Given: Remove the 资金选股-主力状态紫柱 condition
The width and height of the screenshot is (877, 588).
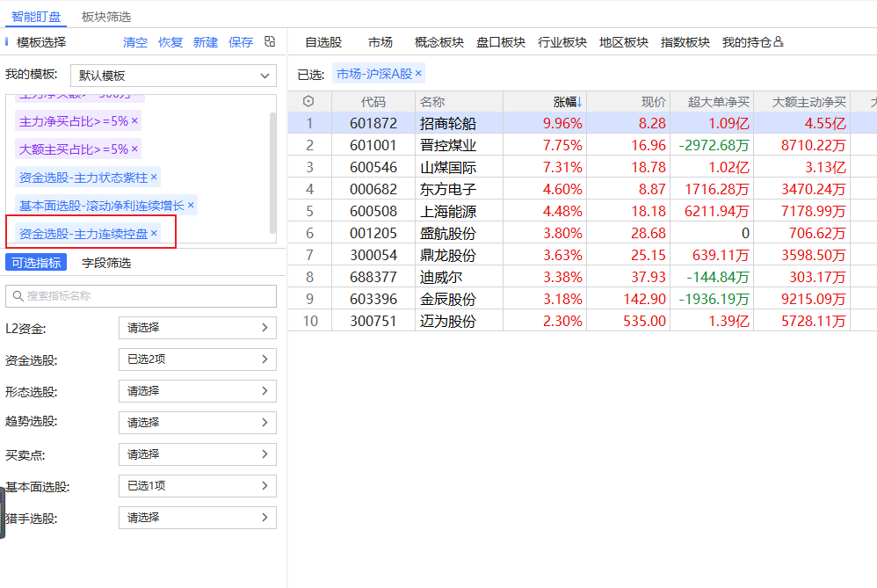Looking at the screenshot, I should pos(154,178).
